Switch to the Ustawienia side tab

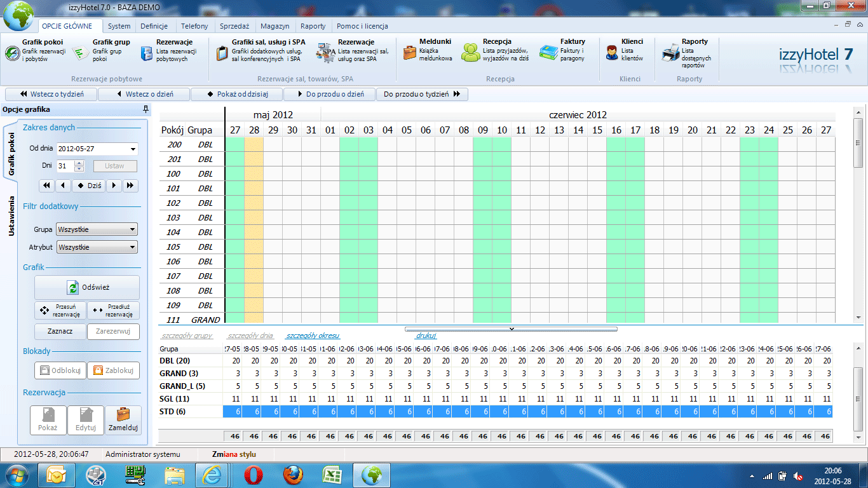click(x=11, y=216)
